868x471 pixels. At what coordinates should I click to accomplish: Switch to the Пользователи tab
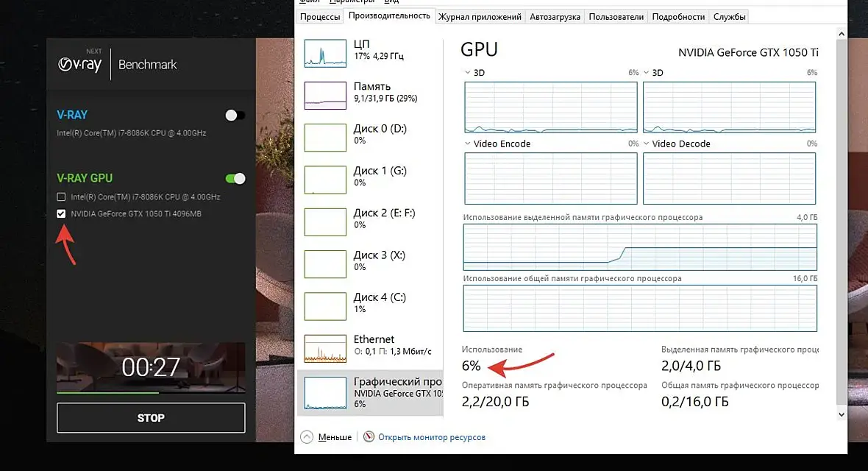coord(616,17)
